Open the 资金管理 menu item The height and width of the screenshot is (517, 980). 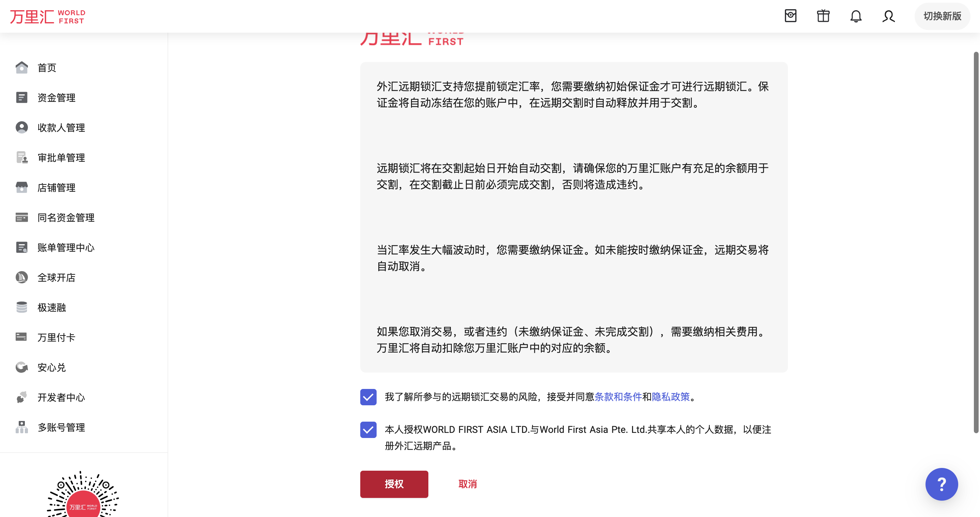[x=56, y=98]
